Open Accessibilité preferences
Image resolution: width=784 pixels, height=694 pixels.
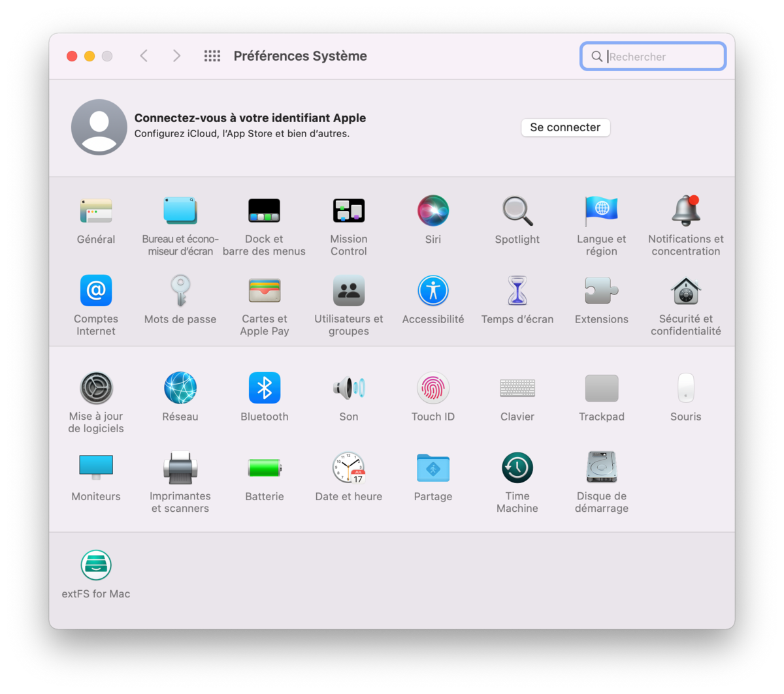(433, 291)
